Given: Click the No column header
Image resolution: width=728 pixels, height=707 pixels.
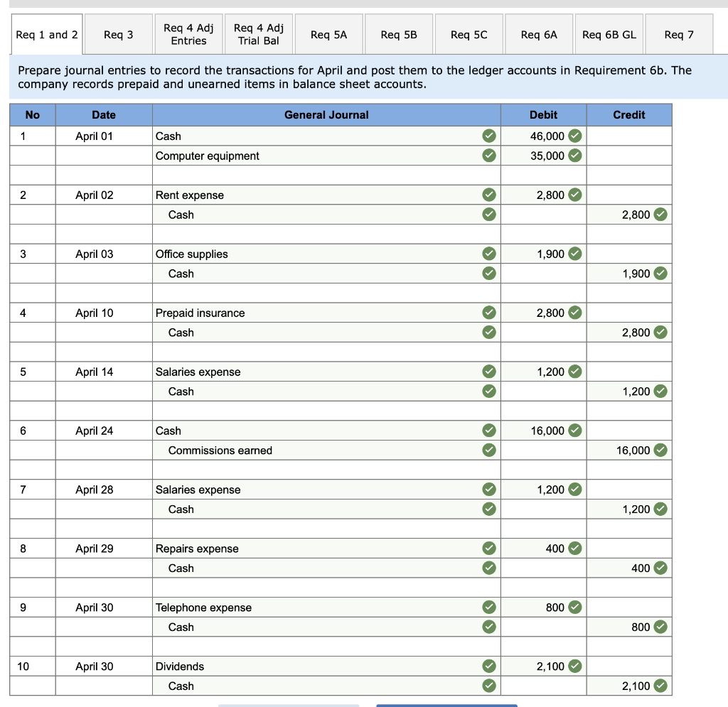Looking at the screenshot, I should [33, 114].
